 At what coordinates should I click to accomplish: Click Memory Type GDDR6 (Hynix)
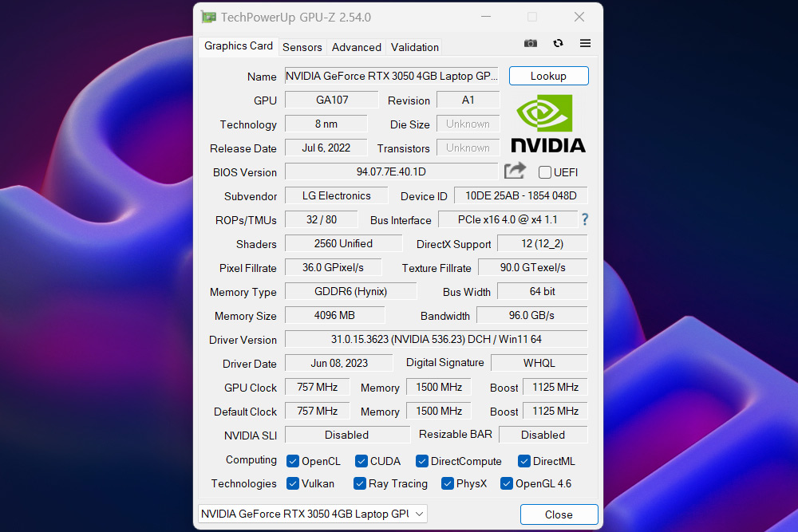pos(350,291)
